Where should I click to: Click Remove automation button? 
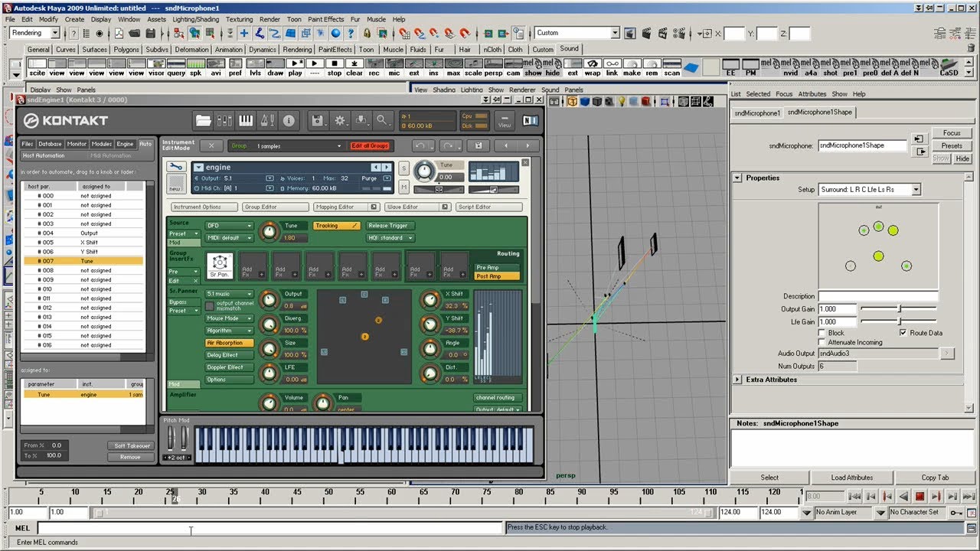pos(130,457)
